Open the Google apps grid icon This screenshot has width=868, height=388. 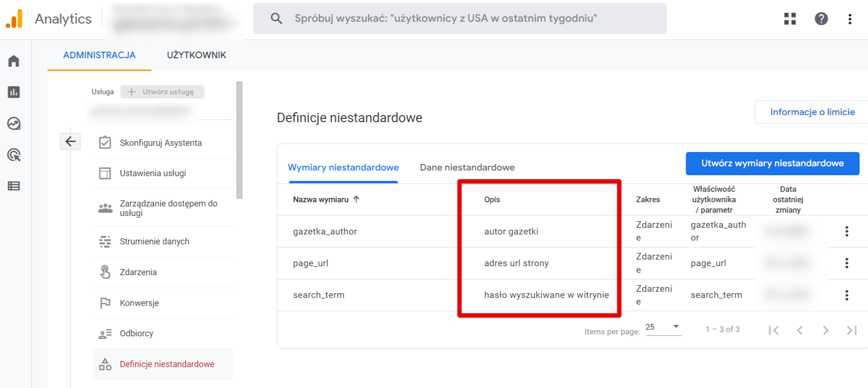point(790,18)
